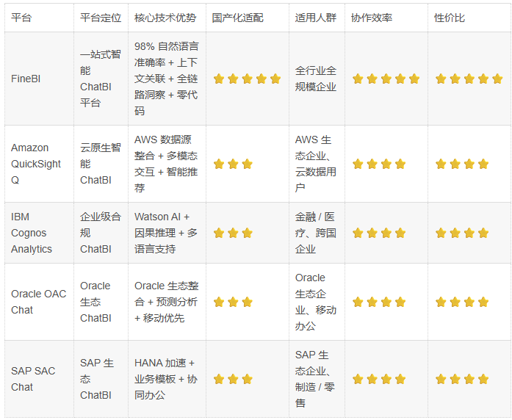
Task: Select the 平台 column header
Action: [21, 18]
